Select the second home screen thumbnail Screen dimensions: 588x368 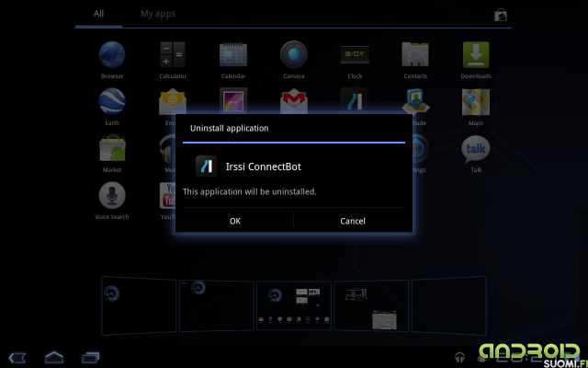pyautogui.click(x=217, y=305)
